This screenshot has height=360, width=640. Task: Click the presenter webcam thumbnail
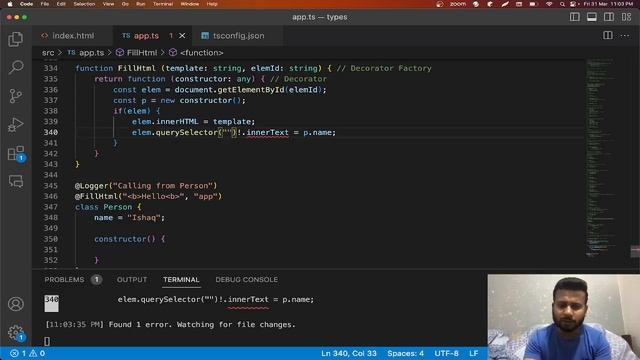[564, 317]
